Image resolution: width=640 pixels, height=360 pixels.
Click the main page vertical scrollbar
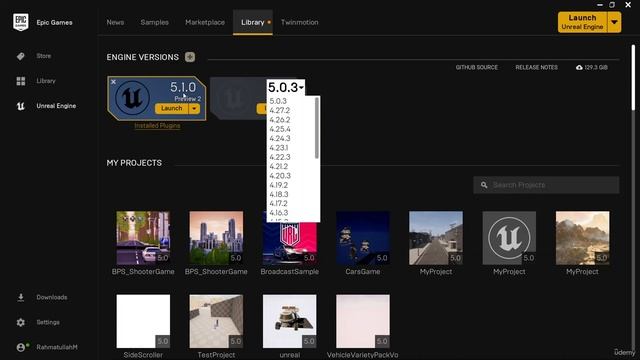pos(633,78)
